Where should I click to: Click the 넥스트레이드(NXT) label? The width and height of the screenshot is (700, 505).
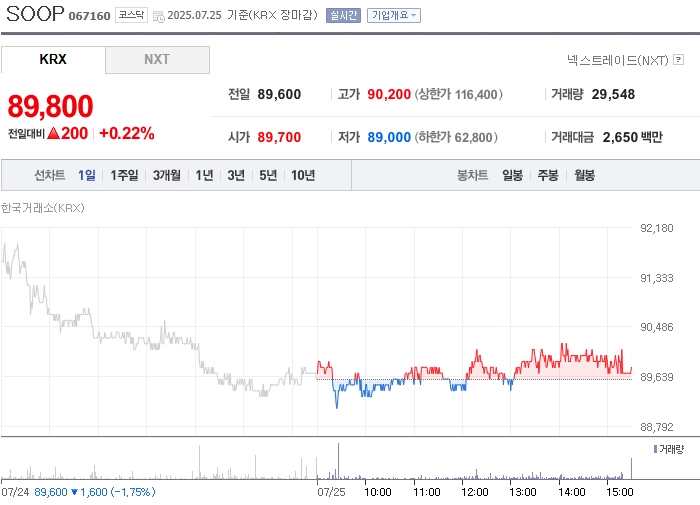[618, 60]
